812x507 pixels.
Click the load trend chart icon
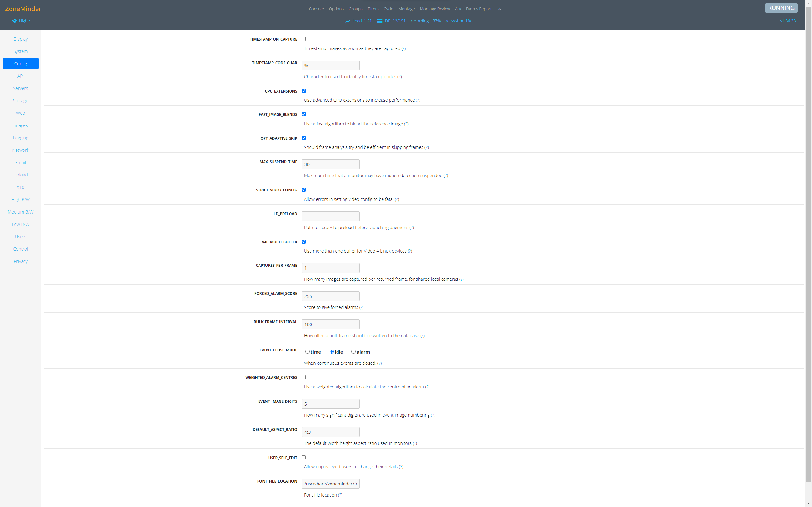[348, 21]
